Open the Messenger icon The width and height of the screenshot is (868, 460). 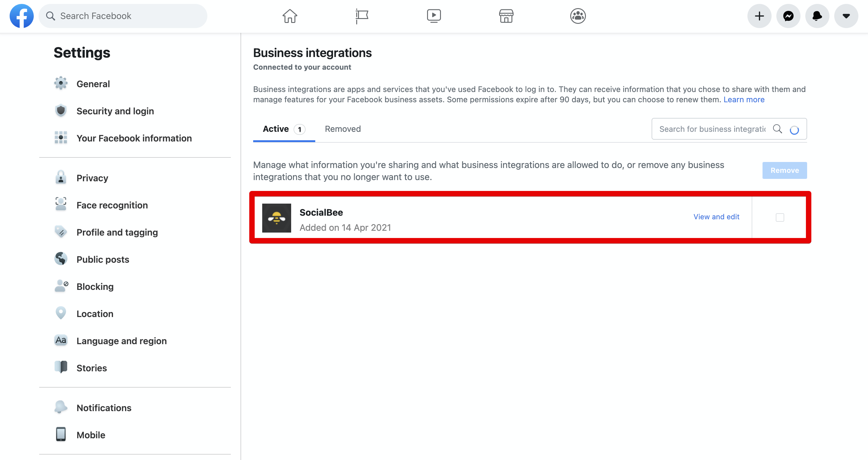coord(788,16)
